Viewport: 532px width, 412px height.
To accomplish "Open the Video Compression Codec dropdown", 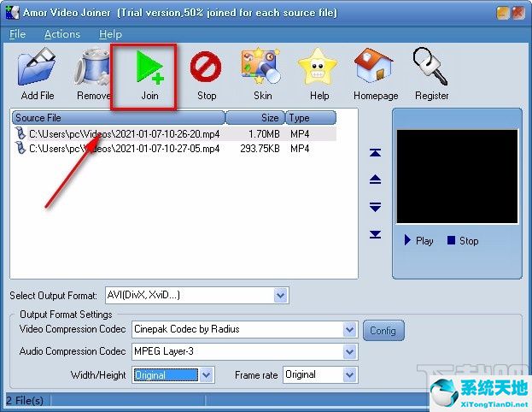I will coord(348,329).
